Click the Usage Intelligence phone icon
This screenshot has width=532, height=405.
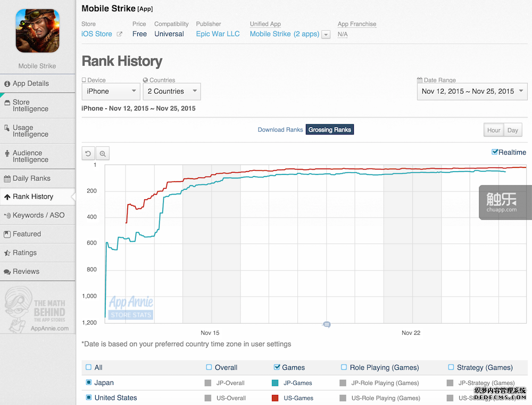(7, 128)
